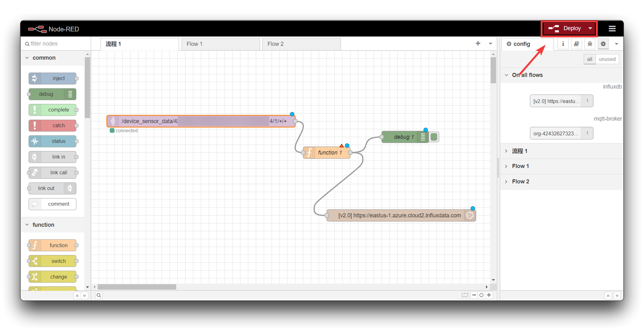Show all config nodes filter
This screenshot has height=331, width=644.
point(590,59)
